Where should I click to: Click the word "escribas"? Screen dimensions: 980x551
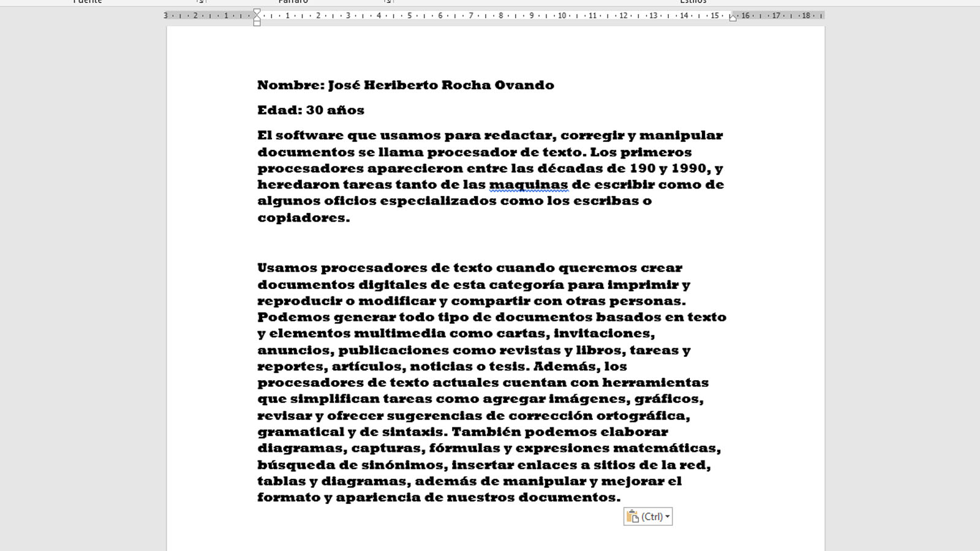coord(606,201)
